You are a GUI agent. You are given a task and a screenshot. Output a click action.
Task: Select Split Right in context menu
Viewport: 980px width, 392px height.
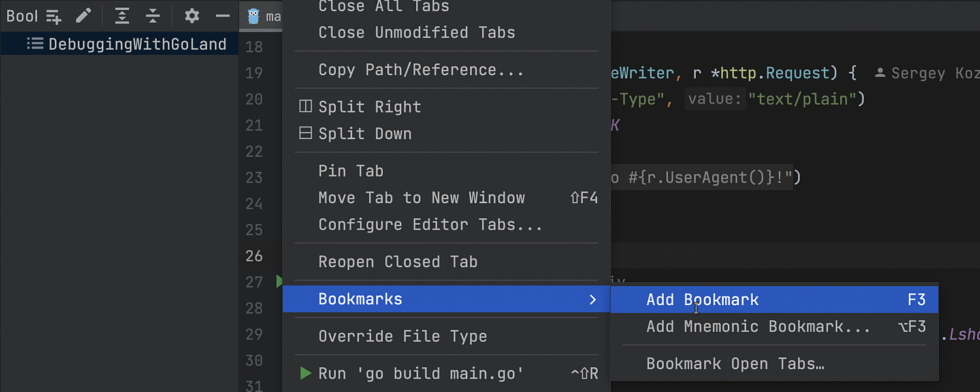pyautogui.click(x=370, y=107)
